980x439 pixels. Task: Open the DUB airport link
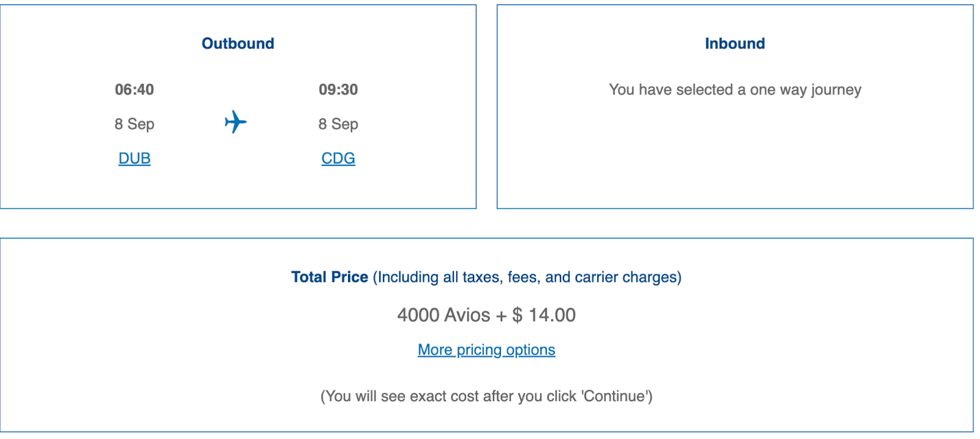pyautogui.click(x=135, y=158)
